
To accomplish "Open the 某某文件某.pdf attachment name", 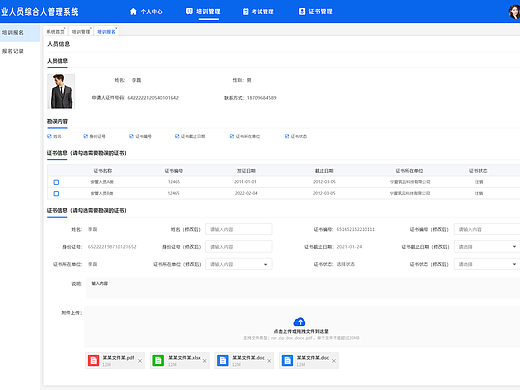I will 118,358.
